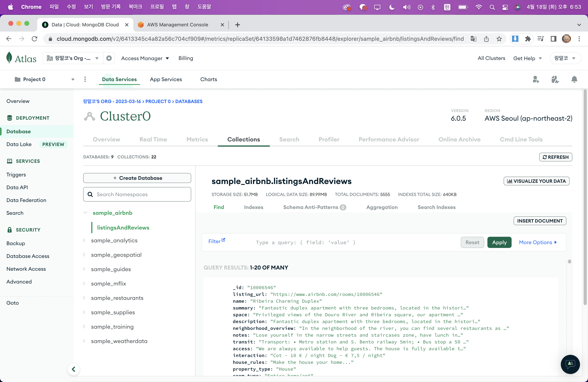Collapse the left sidebar arrow
588x382 pixels.
(x=74, y=369)
